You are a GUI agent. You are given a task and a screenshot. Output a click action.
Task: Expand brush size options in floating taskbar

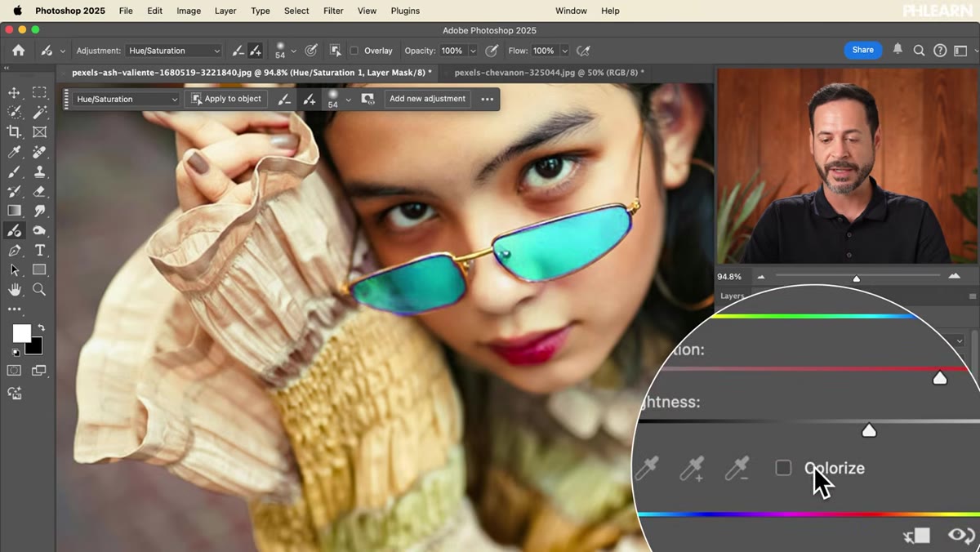pos(349,100)
